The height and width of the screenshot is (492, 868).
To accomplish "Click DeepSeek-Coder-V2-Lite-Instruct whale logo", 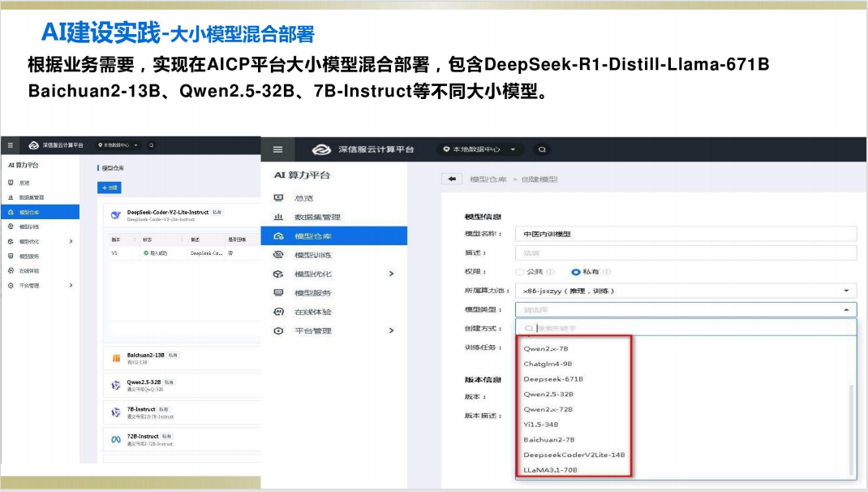I will [x=116, y=215].
